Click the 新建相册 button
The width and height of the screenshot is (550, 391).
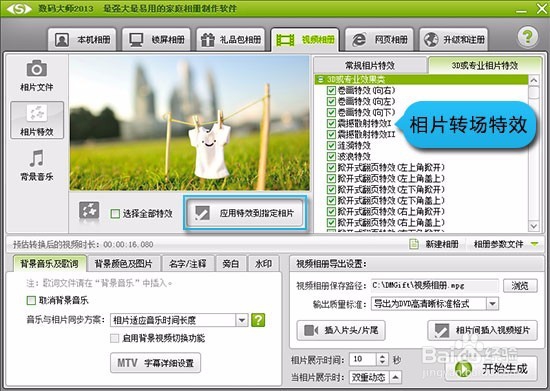pyautogui.click(x=434, y=244)
